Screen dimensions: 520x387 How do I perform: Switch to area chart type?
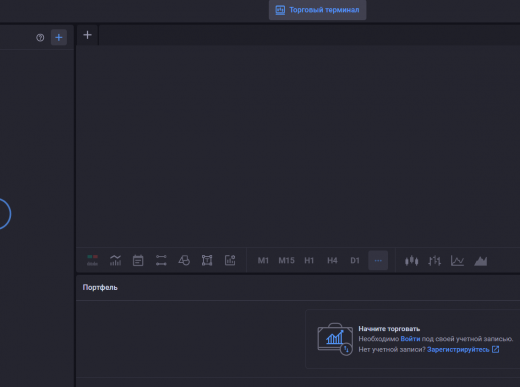point(480,261)
